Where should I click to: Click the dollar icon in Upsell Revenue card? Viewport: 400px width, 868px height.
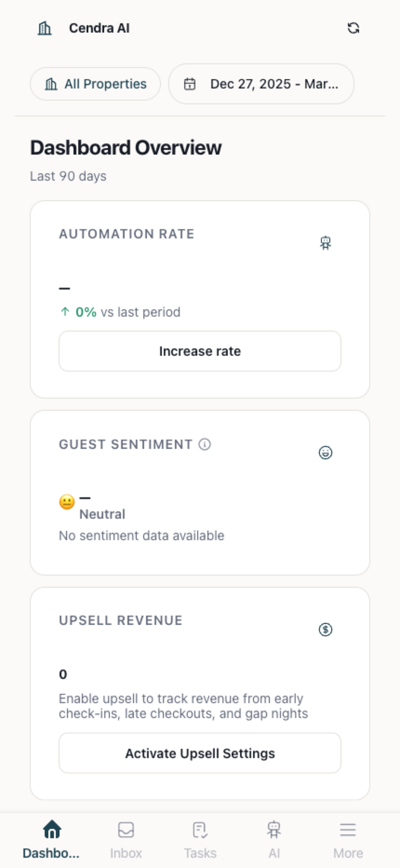pos(325,629)
